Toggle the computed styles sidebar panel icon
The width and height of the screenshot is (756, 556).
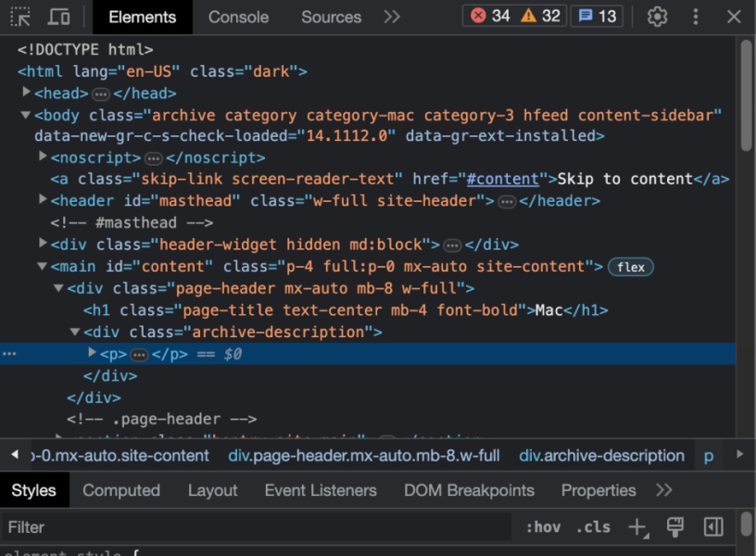(712, 526)
